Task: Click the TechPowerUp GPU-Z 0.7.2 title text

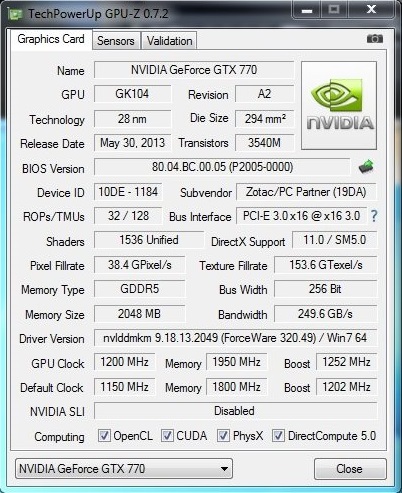Action: 98,14
